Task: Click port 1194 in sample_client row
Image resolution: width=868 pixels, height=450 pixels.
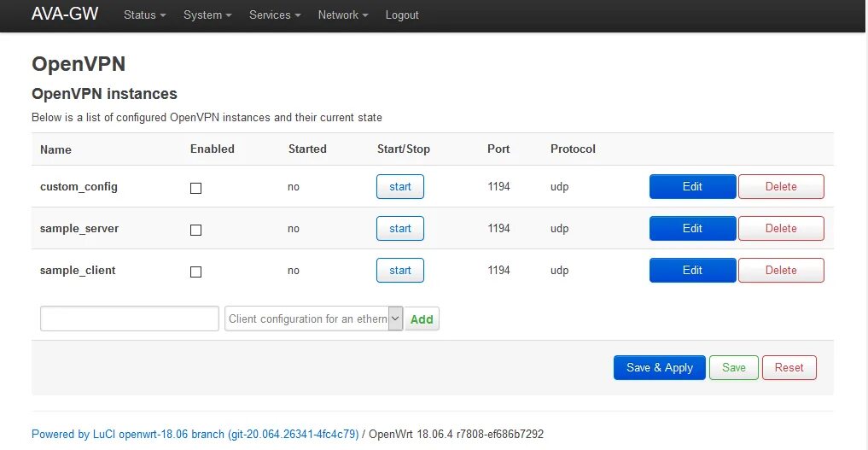Action: [x=498, y=270]
